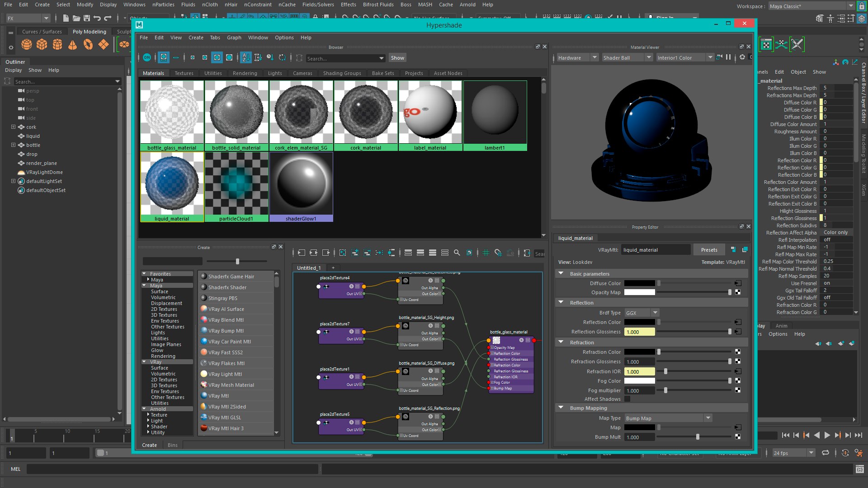
Task: Pause the Material Viewer render
Action: 728,57
